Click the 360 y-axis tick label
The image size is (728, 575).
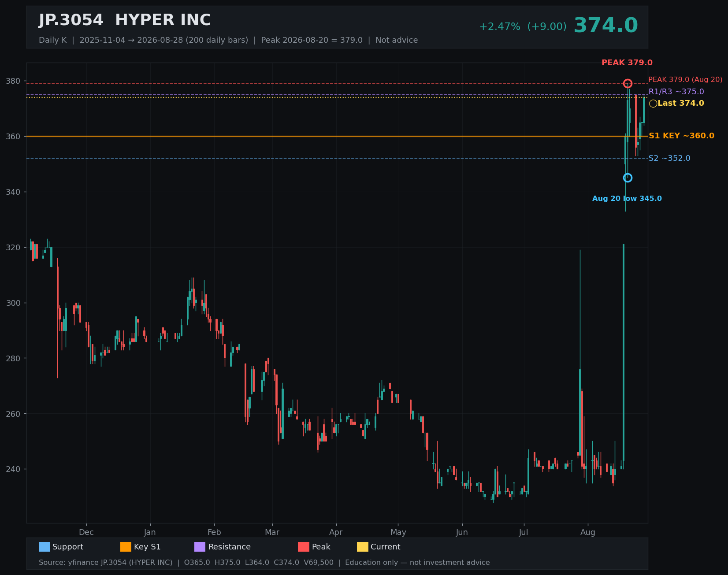[x=13, y=137]
